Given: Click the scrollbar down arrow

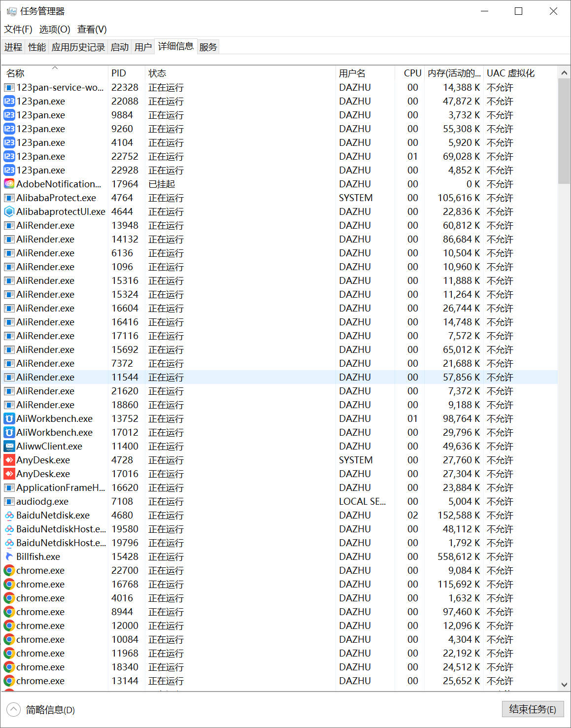Looking at the screenshot, I should point(564,685).
